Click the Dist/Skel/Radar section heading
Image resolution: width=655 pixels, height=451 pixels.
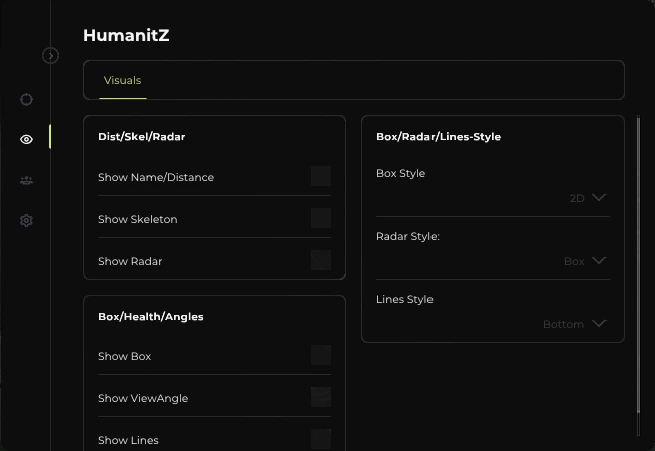(142, 137)
